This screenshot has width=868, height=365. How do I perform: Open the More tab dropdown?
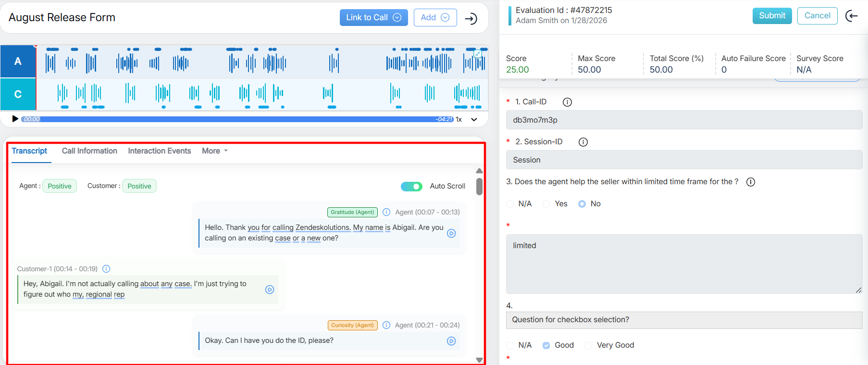tap(214, 151)
